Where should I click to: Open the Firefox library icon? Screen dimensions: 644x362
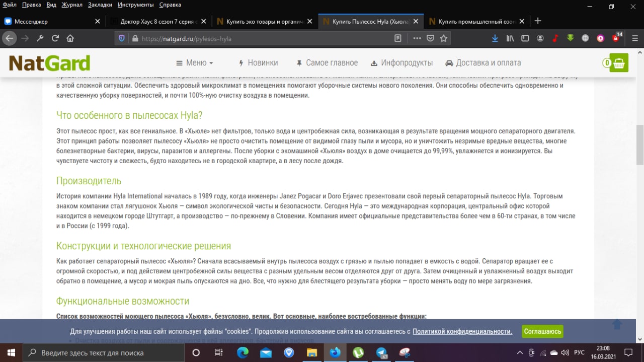click(510, 38)
